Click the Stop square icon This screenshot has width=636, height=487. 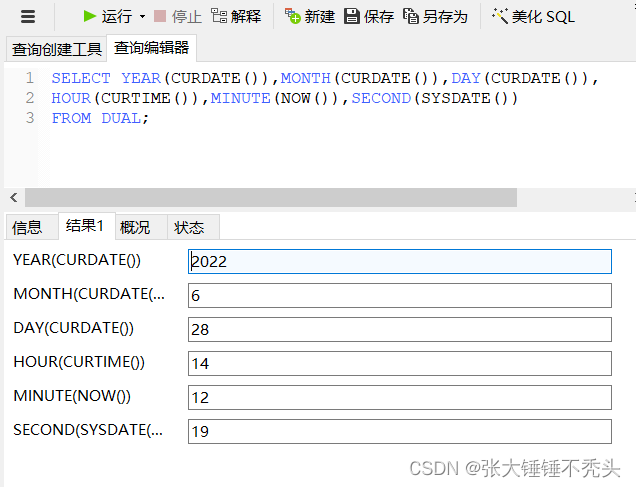tap(160, 16)
